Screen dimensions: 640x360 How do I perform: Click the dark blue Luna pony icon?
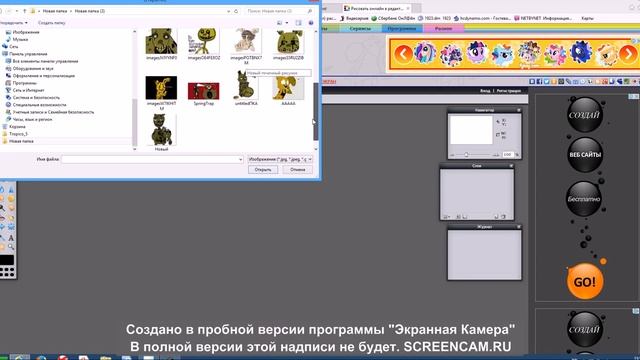coord(581,53)
